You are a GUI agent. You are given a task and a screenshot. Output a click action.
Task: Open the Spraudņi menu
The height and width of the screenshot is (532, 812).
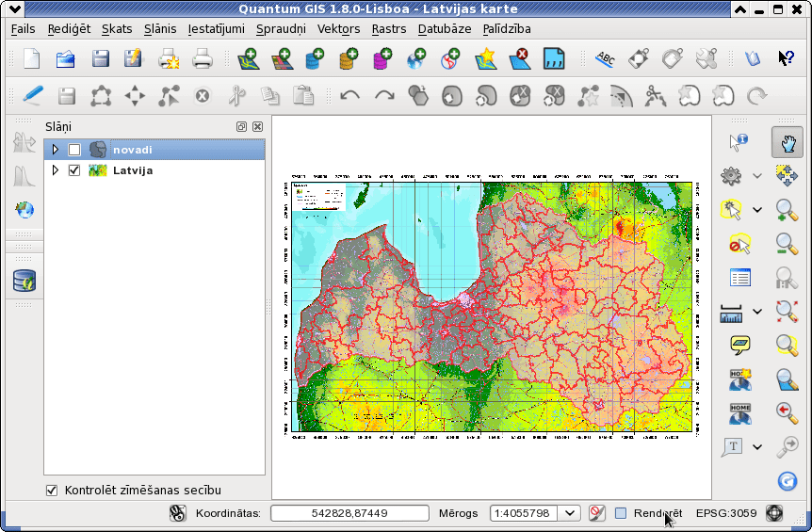[x=282, y=29]
